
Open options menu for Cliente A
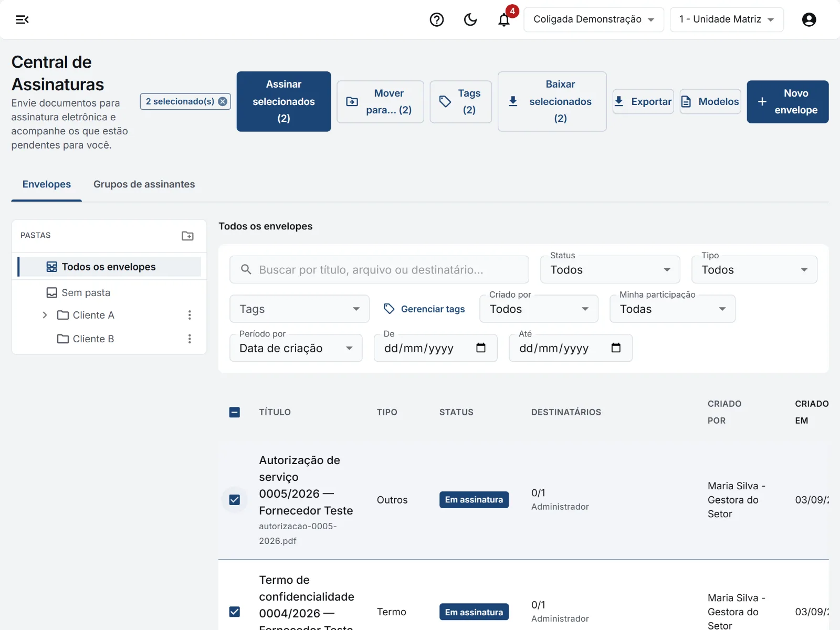(x=190, y=315)
